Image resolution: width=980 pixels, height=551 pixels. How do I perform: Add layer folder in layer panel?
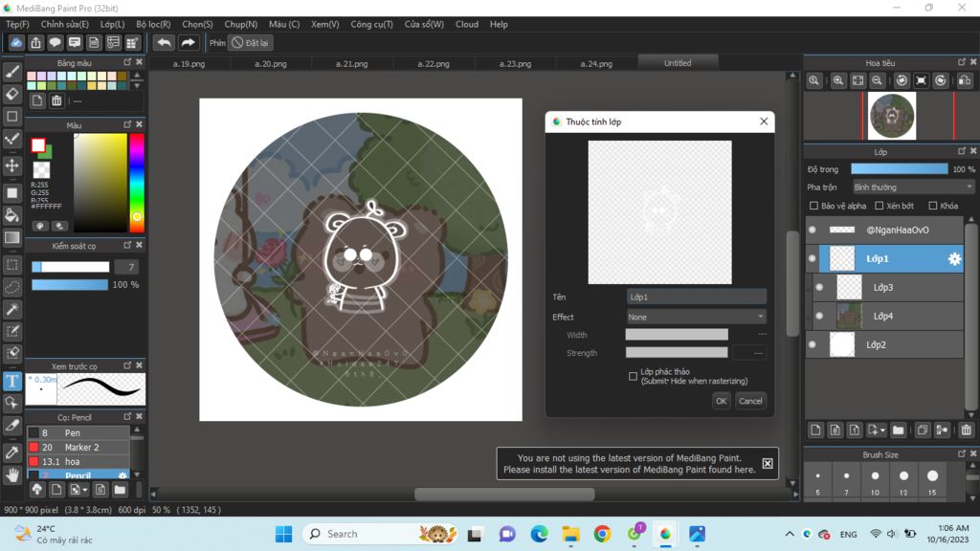pyautogui.click(x=898, y=430)
